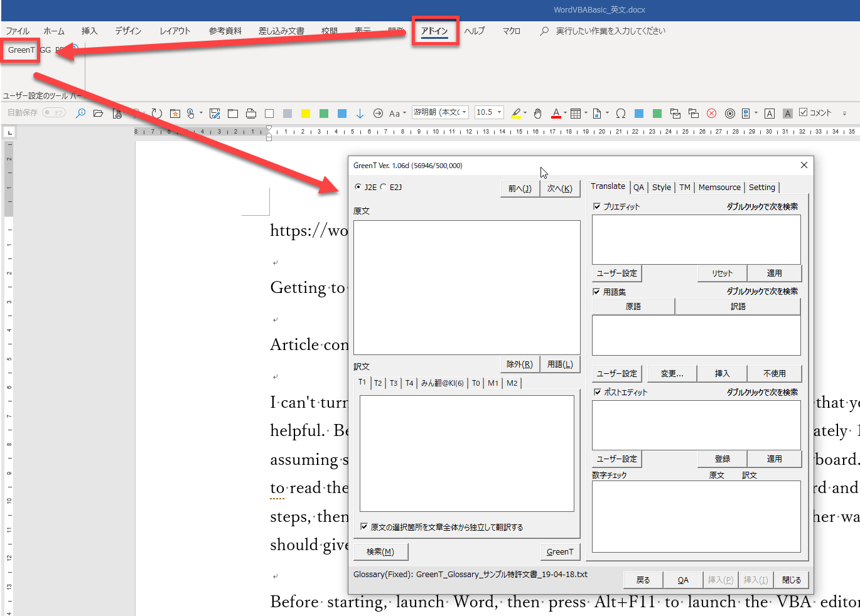Click the blue down arrow icon
The height and width of the screenshot is (616, 860).
360,114
